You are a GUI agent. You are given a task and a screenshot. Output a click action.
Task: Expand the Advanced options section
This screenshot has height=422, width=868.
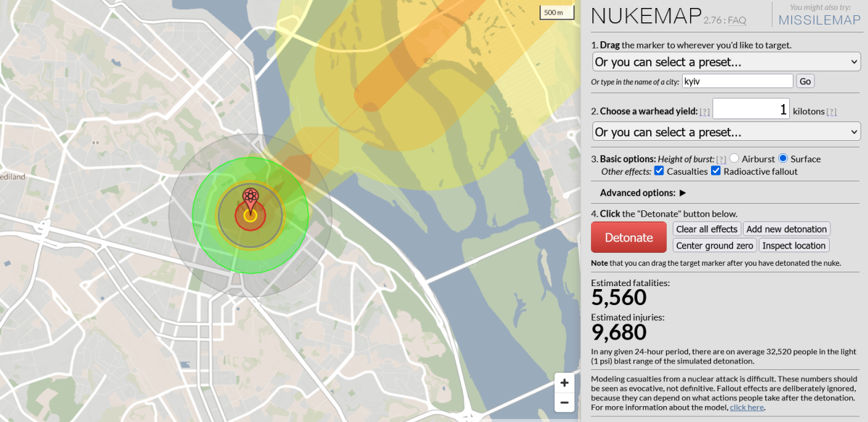pyautogui.click(x=643, y=193)
